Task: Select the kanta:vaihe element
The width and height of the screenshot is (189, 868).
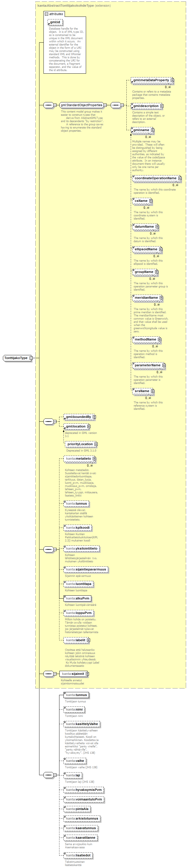Action: 75,760
